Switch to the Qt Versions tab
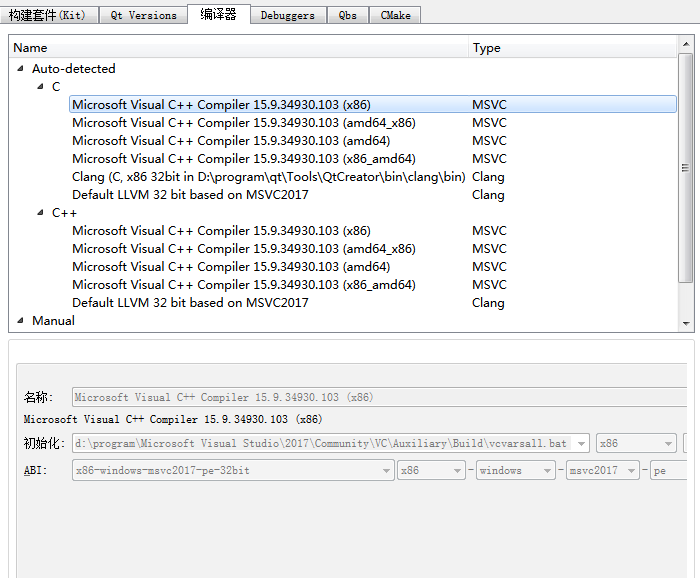 tap(143, 15)
